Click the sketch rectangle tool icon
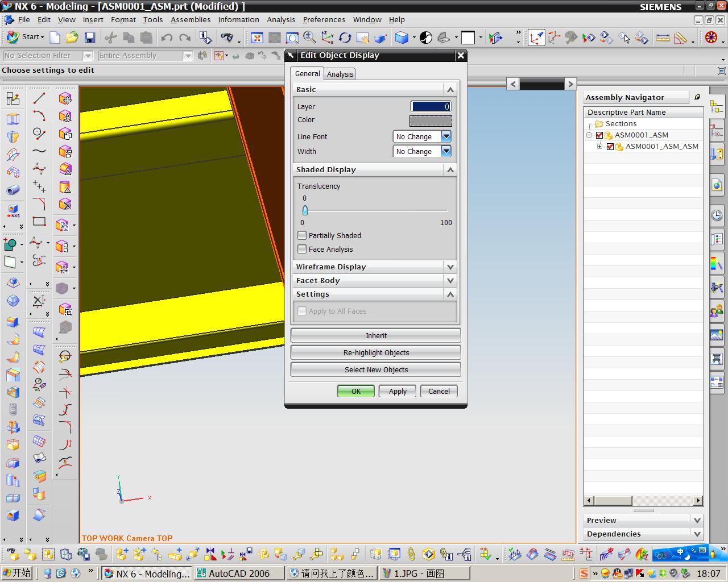Image resolution: width=728 pixels, height=582 pixels. [x=39, y=221]
